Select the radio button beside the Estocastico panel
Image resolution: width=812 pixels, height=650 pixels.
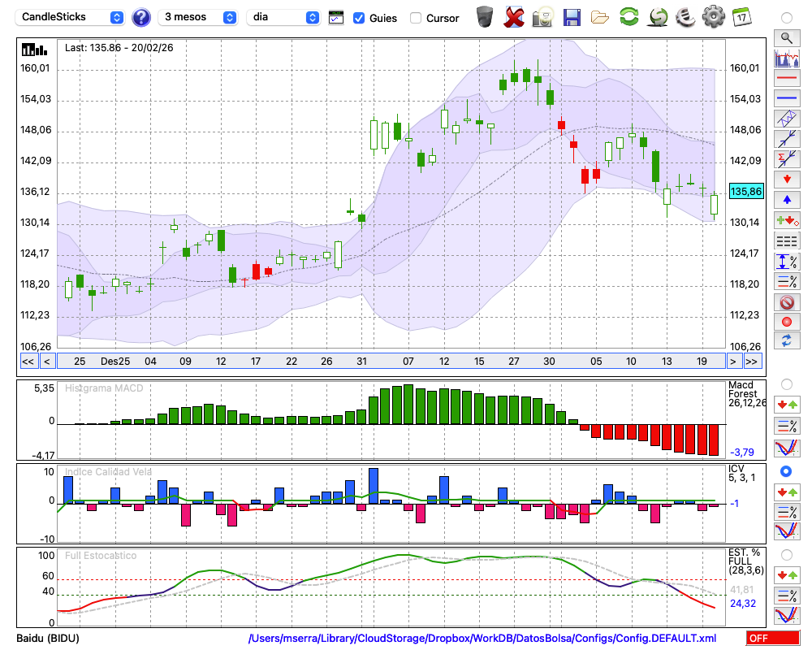coord(786,554)
